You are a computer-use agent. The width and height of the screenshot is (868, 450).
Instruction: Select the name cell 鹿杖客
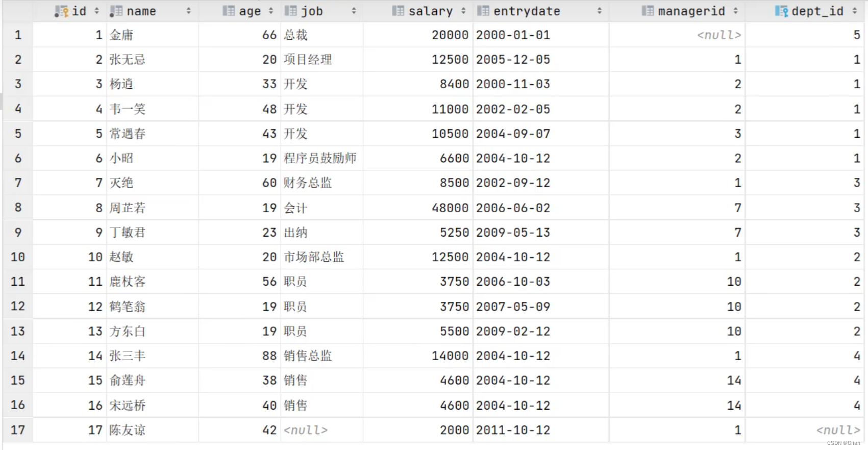click(152, 282)
